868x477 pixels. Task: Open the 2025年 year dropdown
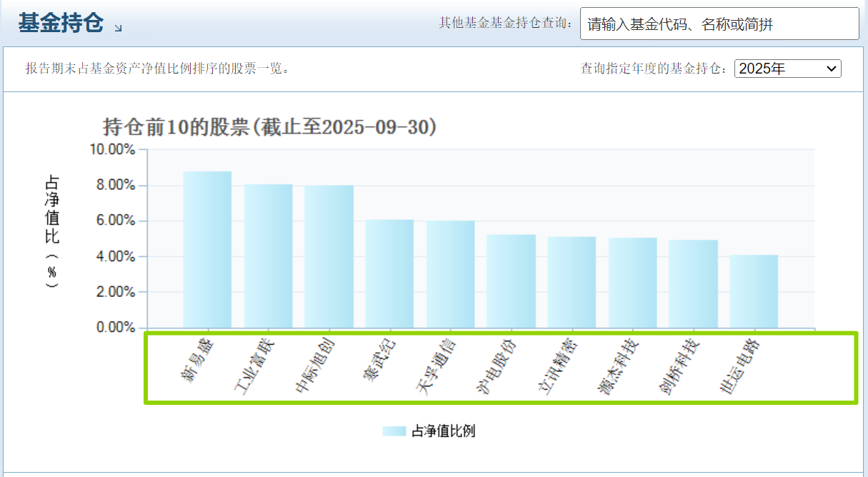(x=788, y=69)
